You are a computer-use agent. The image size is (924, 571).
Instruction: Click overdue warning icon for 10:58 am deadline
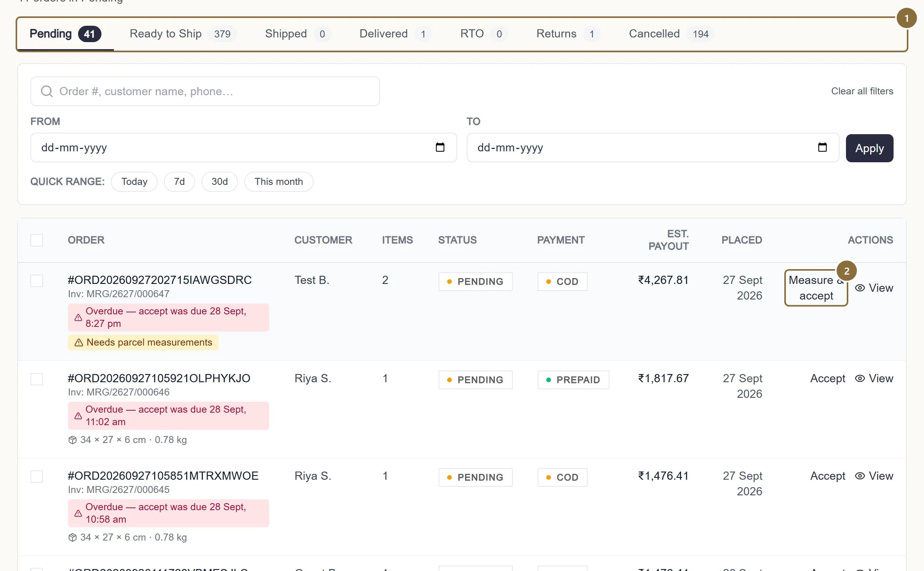[x=78, y=513]
